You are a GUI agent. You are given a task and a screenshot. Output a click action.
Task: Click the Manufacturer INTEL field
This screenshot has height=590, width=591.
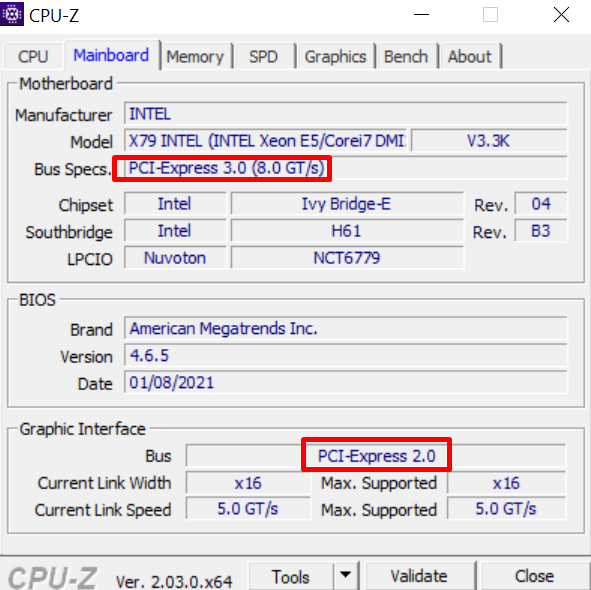346,113
